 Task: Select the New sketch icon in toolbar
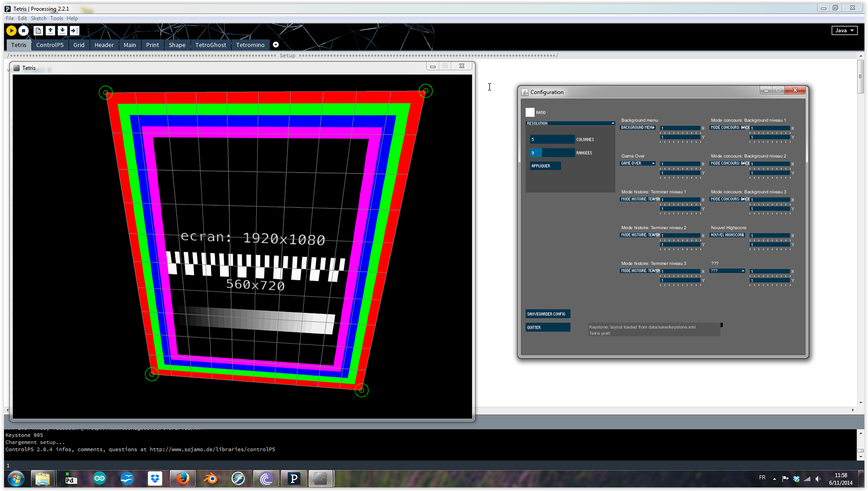point(38,30)
